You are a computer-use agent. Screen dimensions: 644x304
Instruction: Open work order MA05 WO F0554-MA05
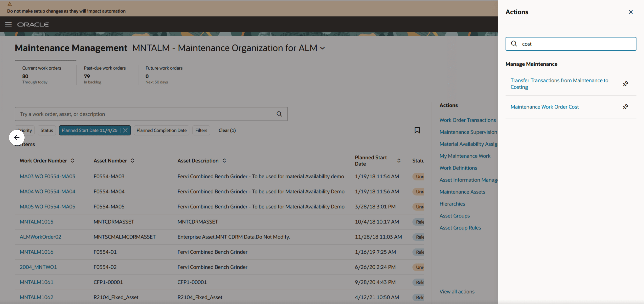[x=48, y=207]
